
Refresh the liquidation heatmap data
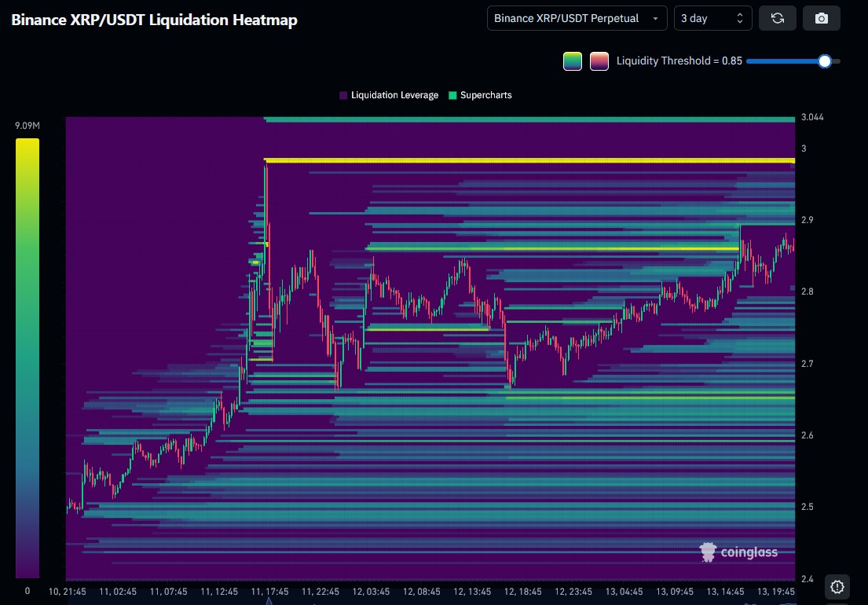(x=777, y=18)
